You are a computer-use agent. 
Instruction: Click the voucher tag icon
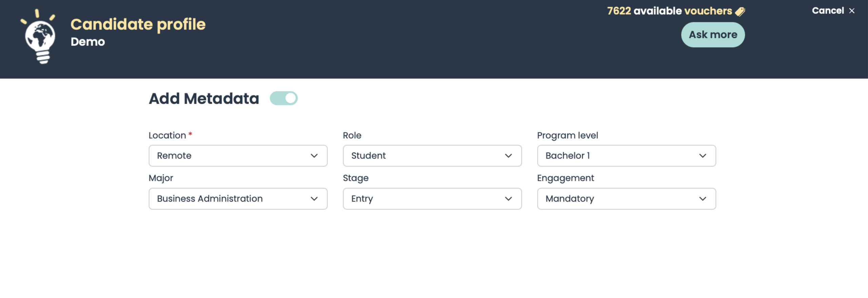(740, 12)
